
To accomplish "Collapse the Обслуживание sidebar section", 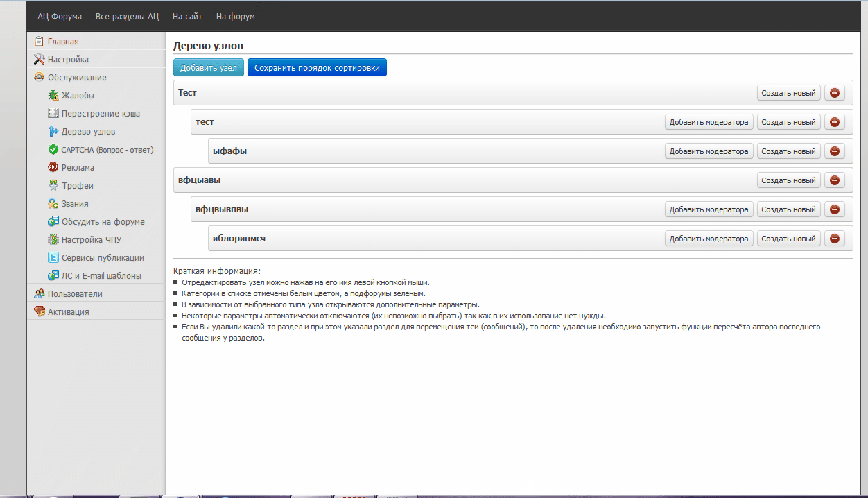I will [77, 78].
